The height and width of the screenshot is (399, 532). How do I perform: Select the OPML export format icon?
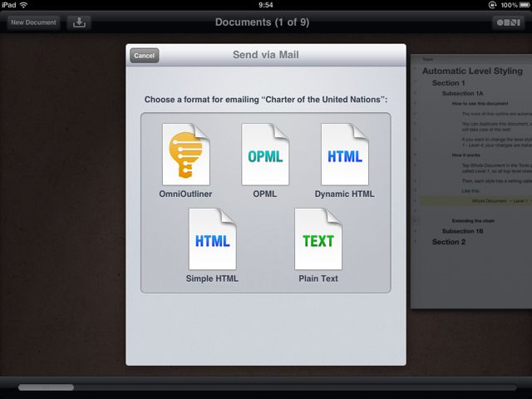pos(265,155)
